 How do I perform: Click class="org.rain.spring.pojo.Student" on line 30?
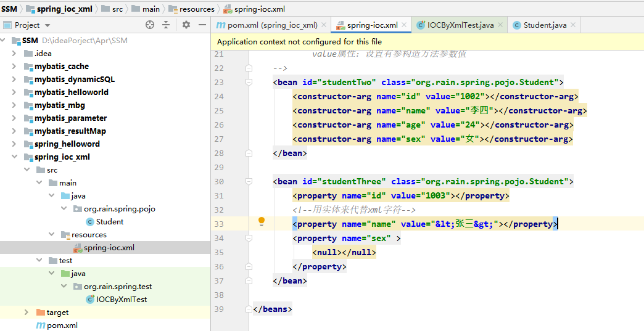click(x=480, y=181)
